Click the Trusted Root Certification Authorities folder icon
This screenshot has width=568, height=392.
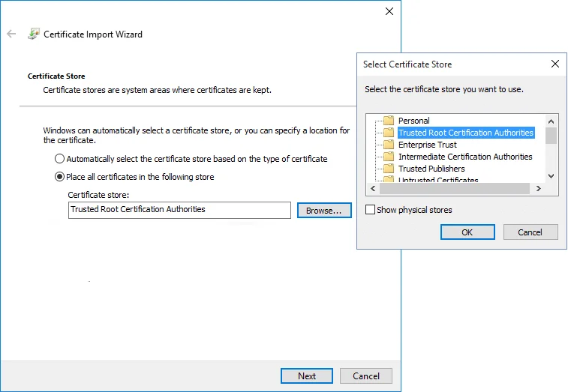pos(389,133)
